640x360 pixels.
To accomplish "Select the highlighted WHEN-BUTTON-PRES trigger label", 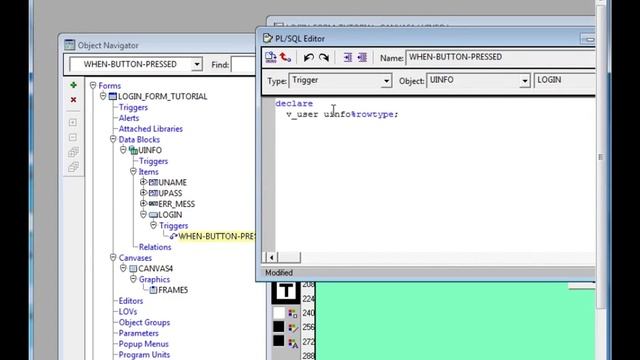I will [x=216, y=236].
